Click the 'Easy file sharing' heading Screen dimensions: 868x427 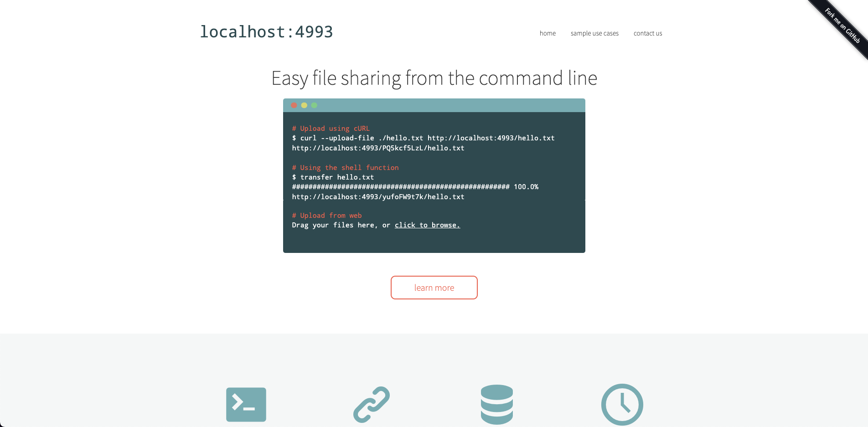point(434,78)
